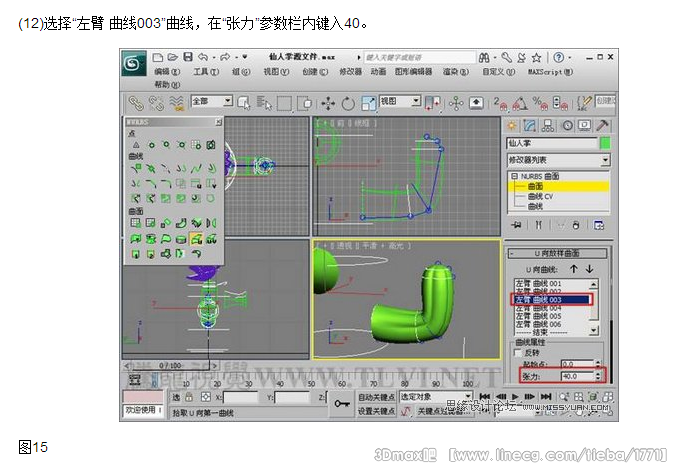Viewport: 696px width, 472px height.
Task: Collapse the NURBS 曲面 tree node
Action: pos(514,176)
